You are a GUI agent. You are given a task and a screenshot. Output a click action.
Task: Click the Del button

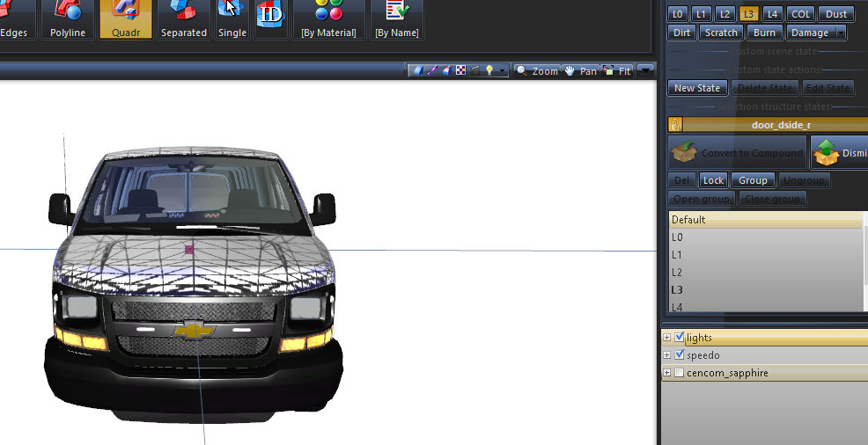[x=682, y=180]
